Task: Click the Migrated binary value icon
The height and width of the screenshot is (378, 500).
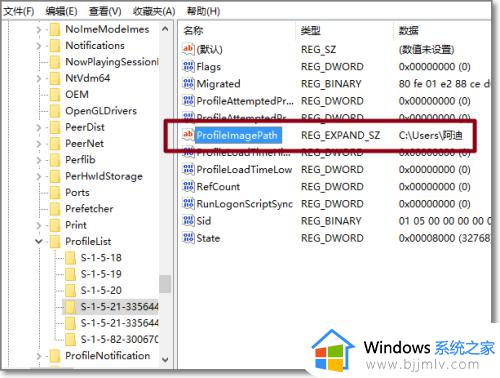Action: coord(188,83)
